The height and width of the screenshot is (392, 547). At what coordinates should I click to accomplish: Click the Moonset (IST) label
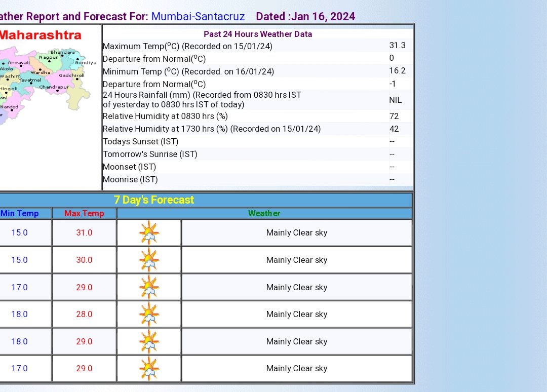130,167
